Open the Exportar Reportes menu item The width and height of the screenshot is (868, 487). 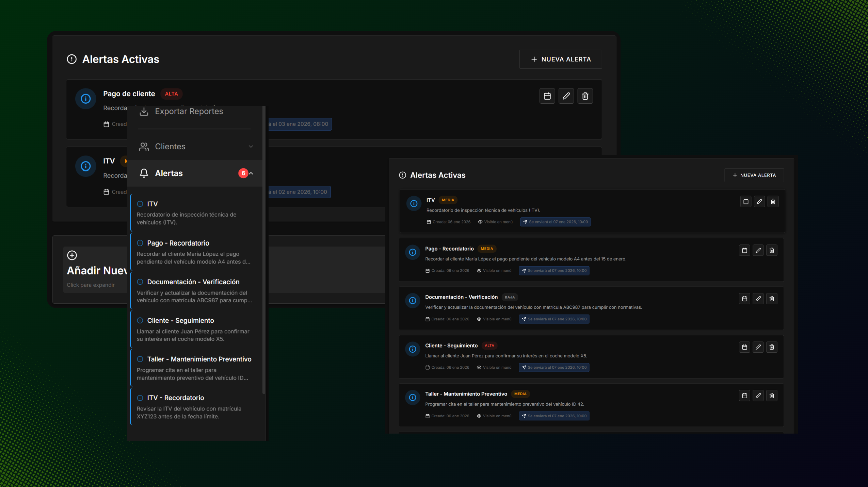pyautogui.click(x=189, y=112)
